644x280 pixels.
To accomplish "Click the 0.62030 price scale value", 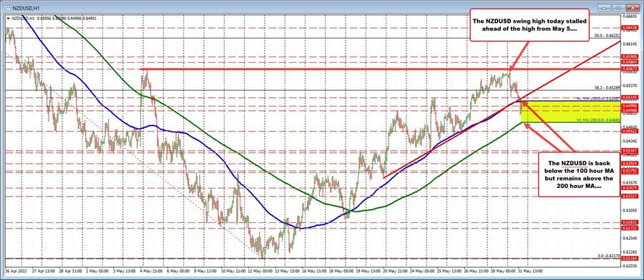I will pyautogui.click(x=630, y=265).
